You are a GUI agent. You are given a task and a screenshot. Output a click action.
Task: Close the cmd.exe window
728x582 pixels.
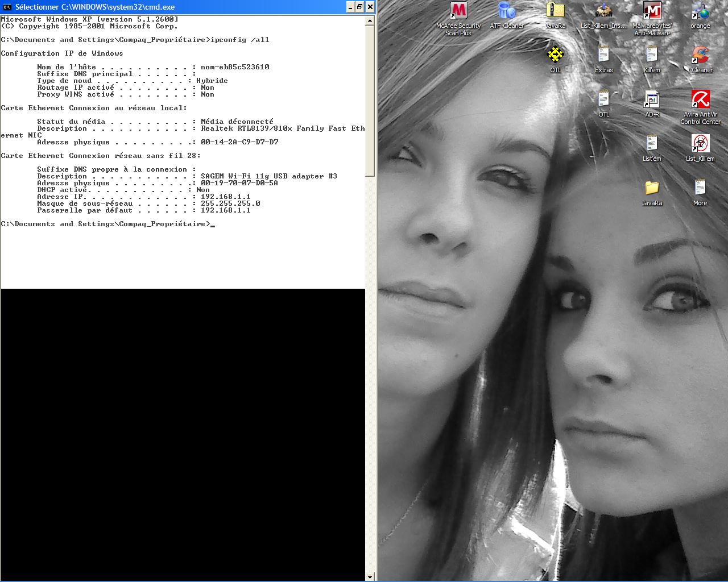370,7
